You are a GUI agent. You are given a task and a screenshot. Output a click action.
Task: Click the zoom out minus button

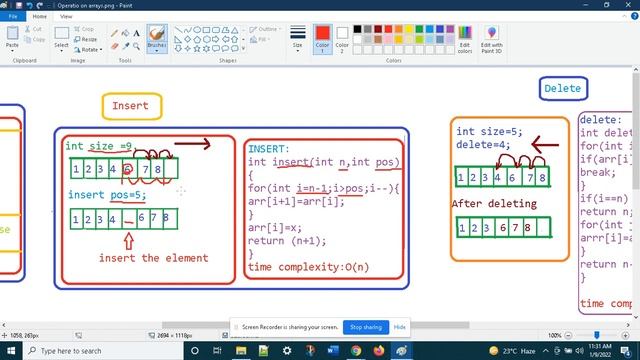click(568, 336)
